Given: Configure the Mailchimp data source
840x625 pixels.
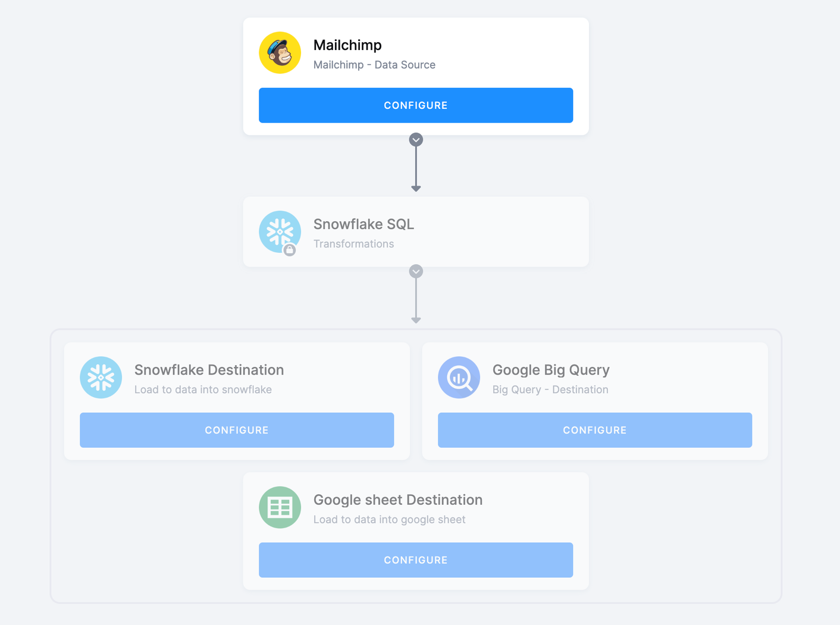Looking at the screenshot, I should tap(415, 105).
